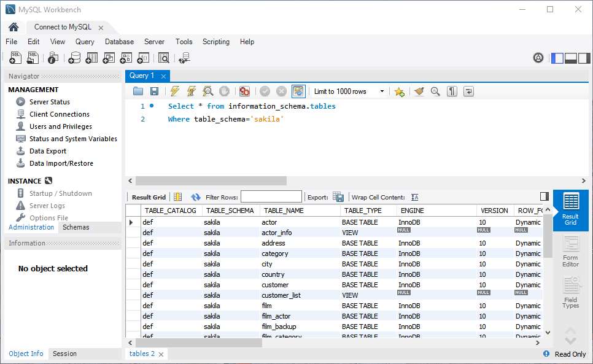Create new schema toolbar icon

[x=74, y=58]
